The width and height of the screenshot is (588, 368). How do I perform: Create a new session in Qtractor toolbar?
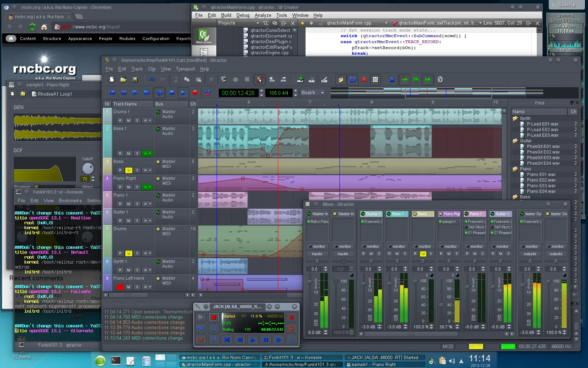112,80
